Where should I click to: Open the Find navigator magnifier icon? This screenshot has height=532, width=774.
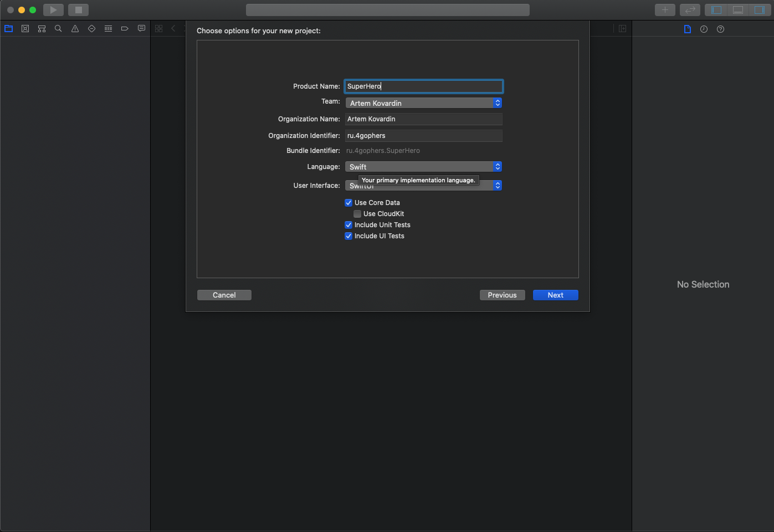pos(58,29)
